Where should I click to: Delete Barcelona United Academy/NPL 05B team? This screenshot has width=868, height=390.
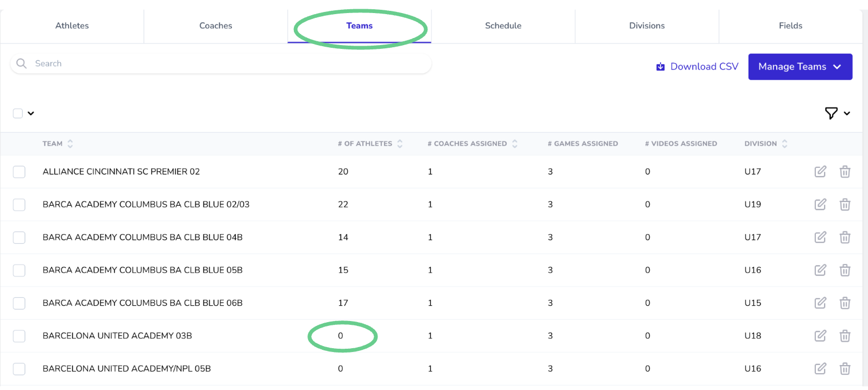[845, 369]
